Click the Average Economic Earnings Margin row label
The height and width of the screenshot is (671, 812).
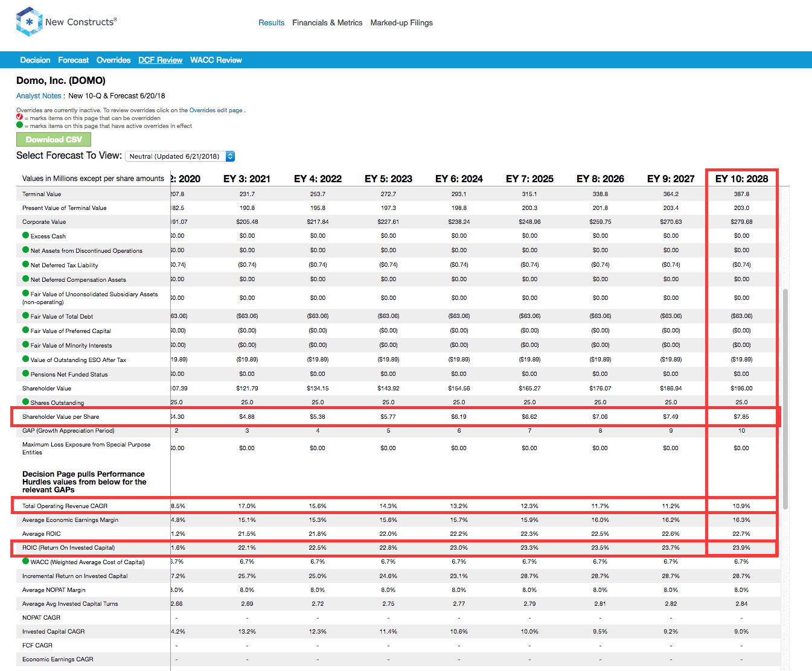[x=70, y=520]
